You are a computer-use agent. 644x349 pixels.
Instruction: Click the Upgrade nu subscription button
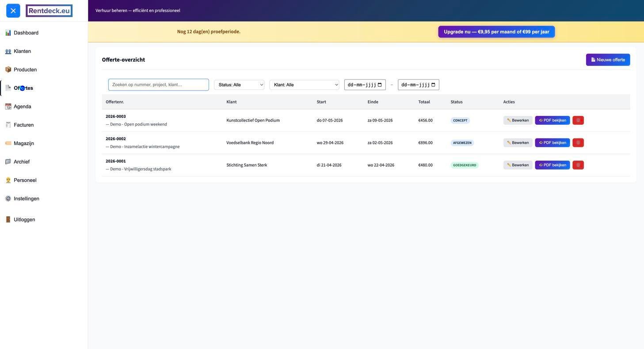[x=496, y=32]
